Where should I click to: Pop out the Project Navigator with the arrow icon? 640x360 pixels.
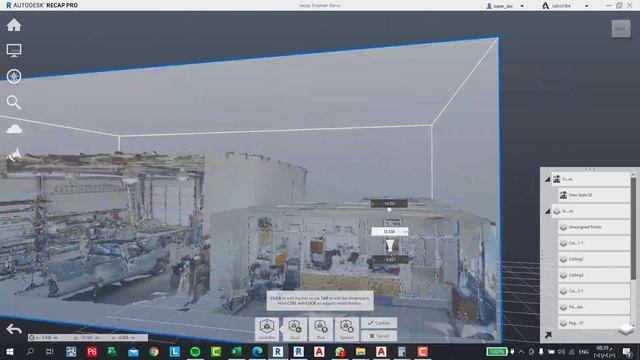click(548, 335)
